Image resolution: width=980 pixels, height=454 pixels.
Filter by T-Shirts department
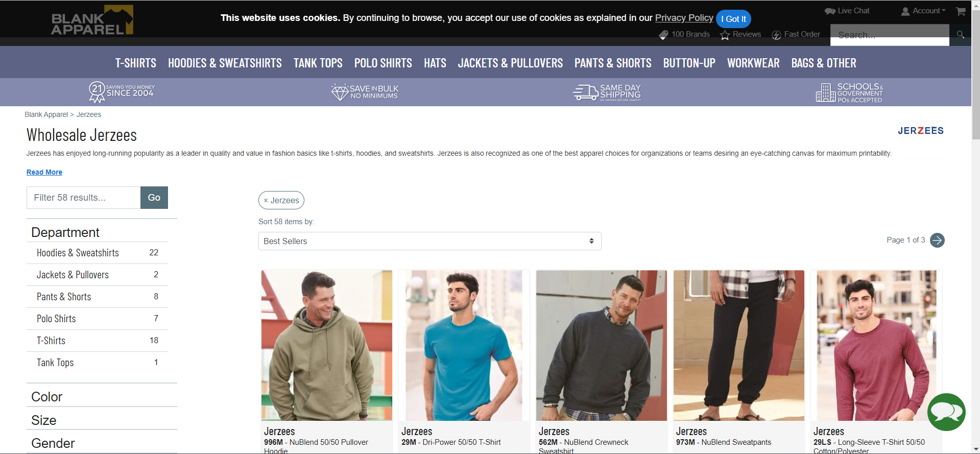coord(97,341)
